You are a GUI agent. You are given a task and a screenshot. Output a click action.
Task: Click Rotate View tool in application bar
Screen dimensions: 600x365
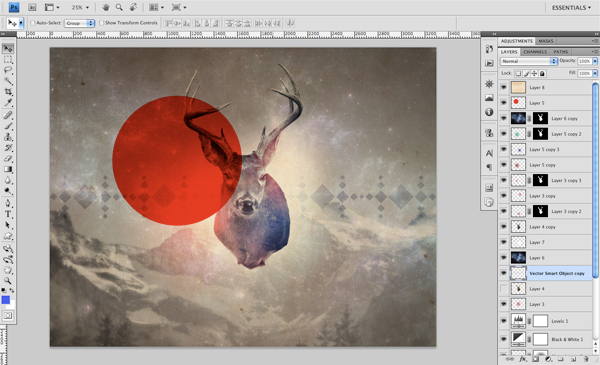click(x=134, y=7)
